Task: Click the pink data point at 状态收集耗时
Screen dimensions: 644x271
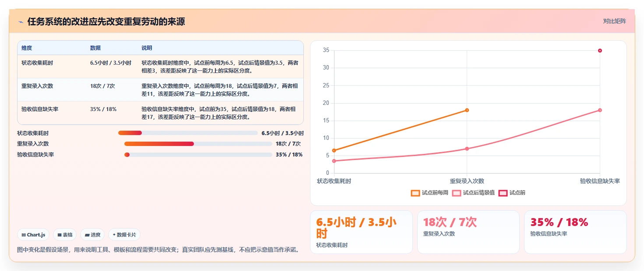Action: (x=334, y=161)
